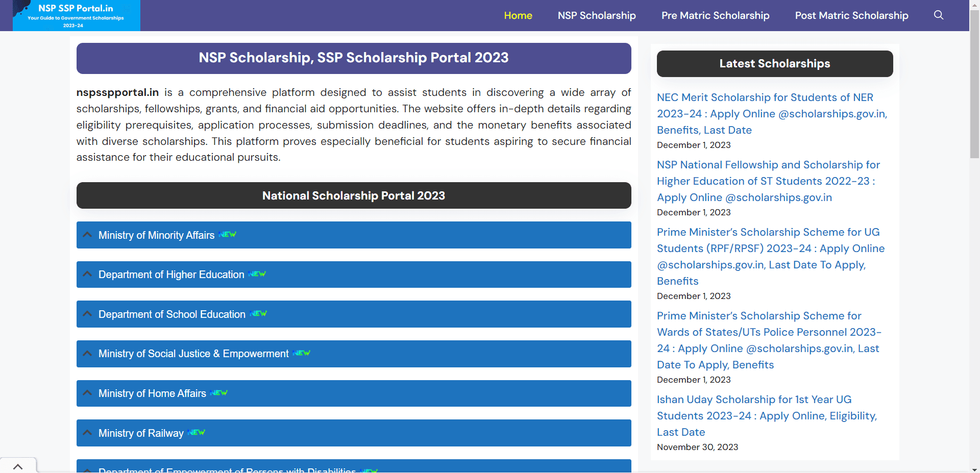Screen dimensions: 980x473
Task: Click the page vertical scrollbar thumb
Action: (x=974, y=84)
